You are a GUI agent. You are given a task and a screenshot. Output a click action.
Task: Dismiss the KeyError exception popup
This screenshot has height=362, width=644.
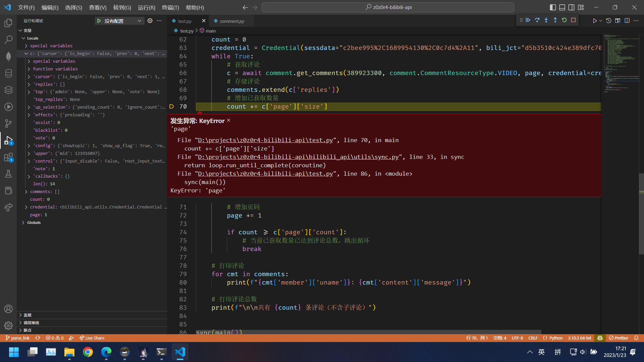228,120
